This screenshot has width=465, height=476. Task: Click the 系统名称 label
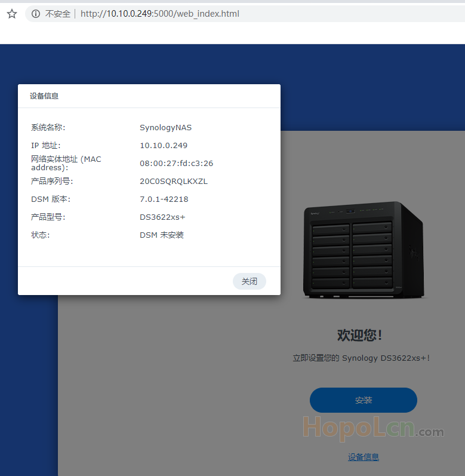48,127
